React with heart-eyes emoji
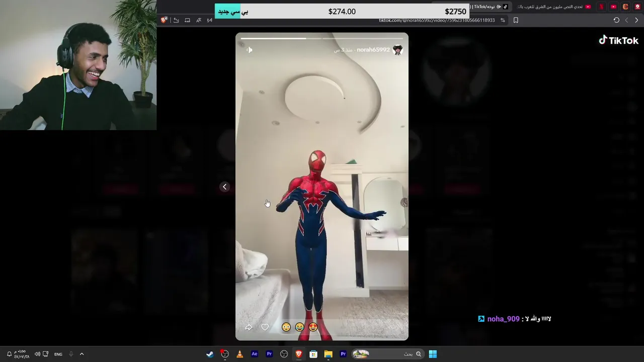This screenshot has height=362, width=644. [313, 327]
